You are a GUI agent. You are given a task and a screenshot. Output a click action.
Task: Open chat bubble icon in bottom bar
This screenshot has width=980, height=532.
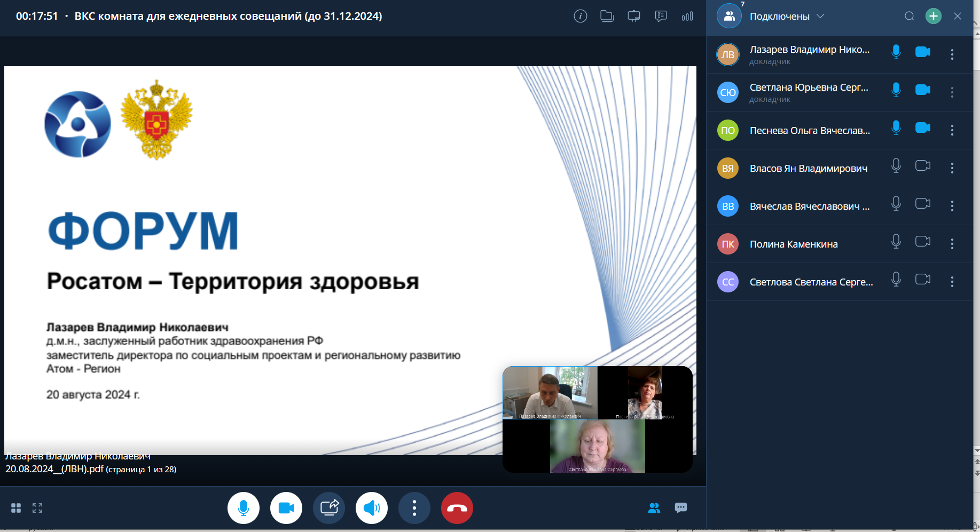point(680,507)
